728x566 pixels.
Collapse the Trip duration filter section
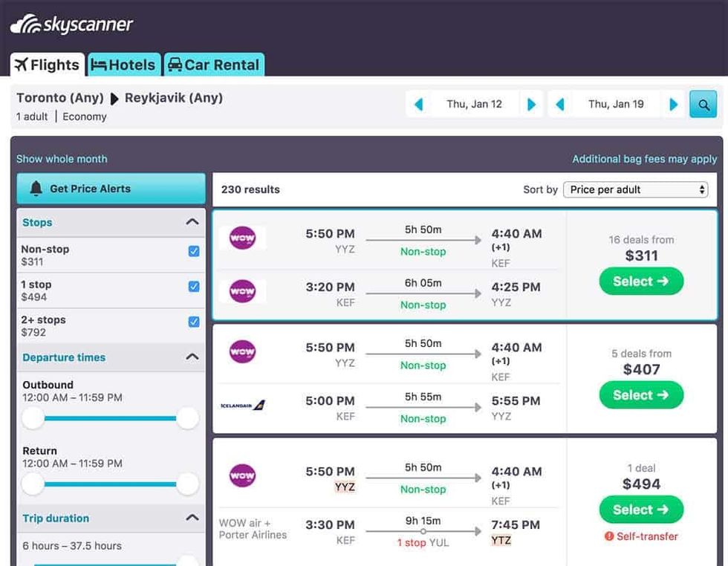coord(192,518)
